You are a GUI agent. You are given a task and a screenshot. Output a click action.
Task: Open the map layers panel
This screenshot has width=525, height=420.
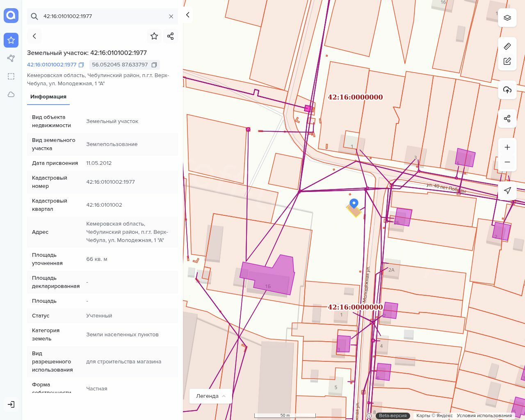point(507,18)
